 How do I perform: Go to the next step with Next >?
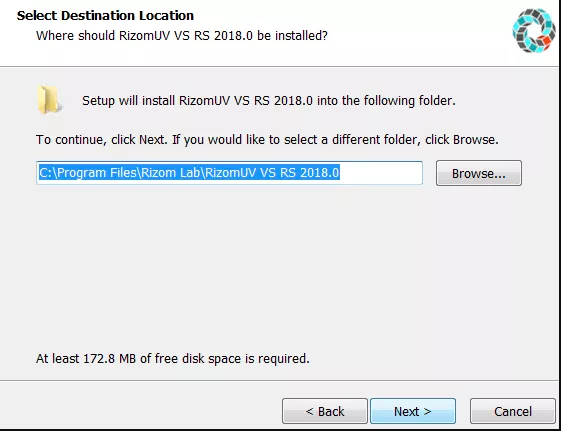click(x=413, y=411)
